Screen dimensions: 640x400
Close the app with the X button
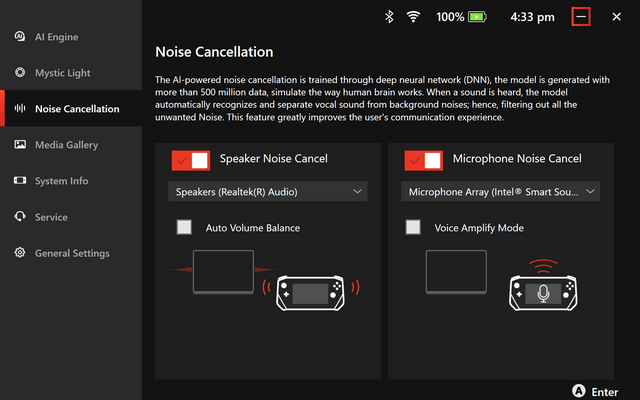(617, 17)
